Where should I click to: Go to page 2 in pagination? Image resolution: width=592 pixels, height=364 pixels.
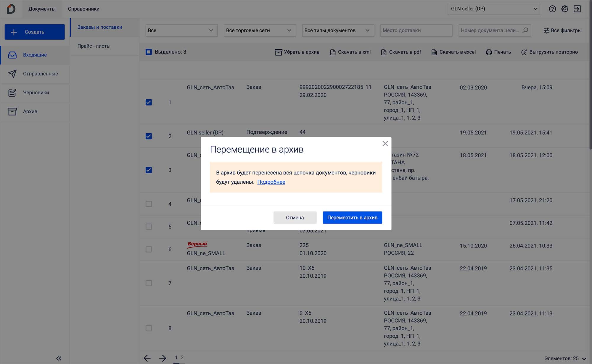[x=182, y=357]
